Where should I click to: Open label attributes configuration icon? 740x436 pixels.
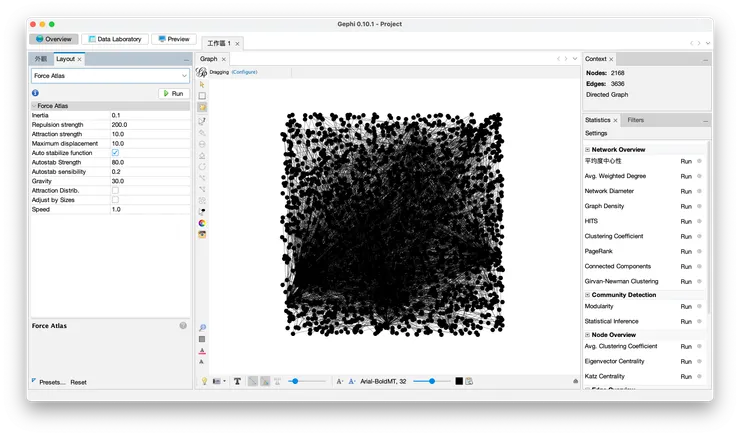pos(469,381)
